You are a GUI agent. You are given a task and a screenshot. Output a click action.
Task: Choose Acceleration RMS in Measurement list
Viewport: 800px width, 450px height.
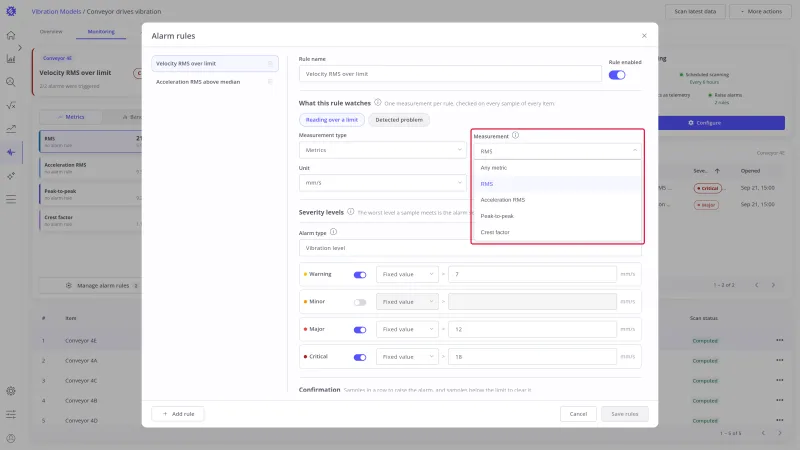557,200
